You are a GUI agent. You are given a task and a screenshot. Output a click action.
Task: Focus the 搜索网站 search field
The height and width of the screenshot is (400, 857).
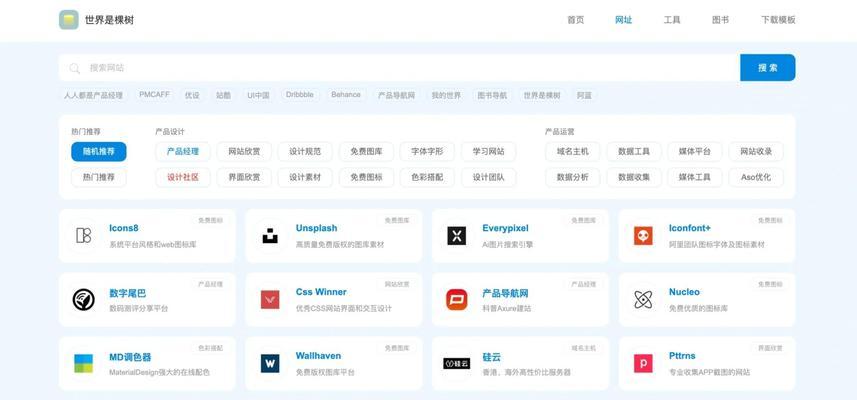pyautogui.click(x=400, y=68)
